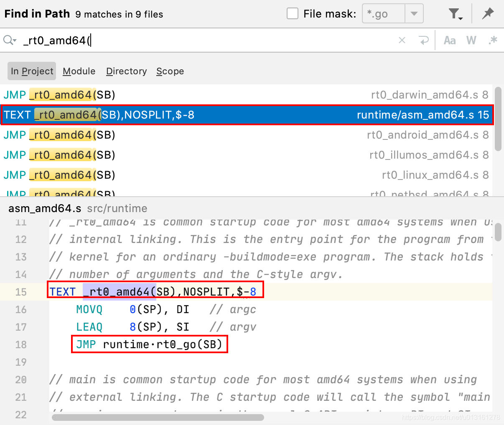
Task: Switch to the Module scope tab
Action: tap(79, 71)
